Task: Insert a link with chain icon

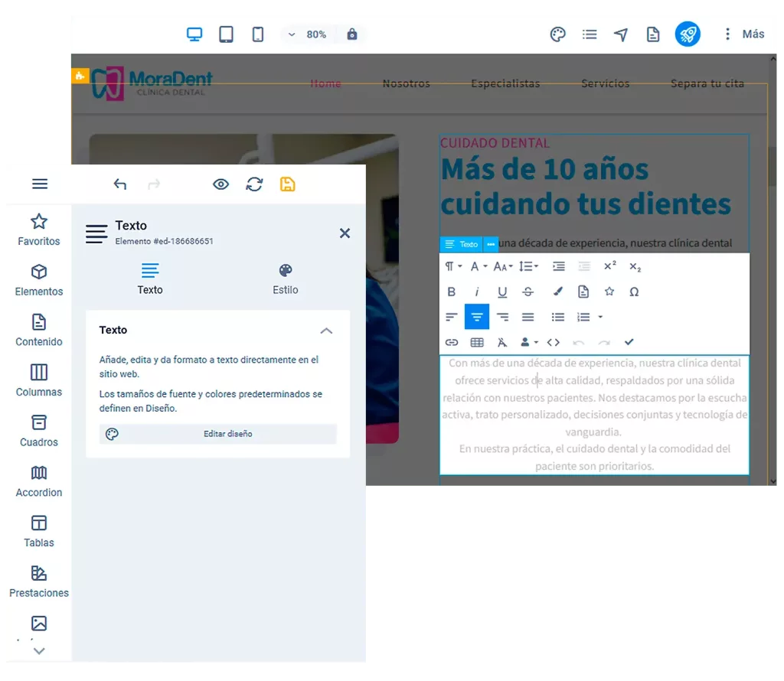Action: [x=452, y=342]
